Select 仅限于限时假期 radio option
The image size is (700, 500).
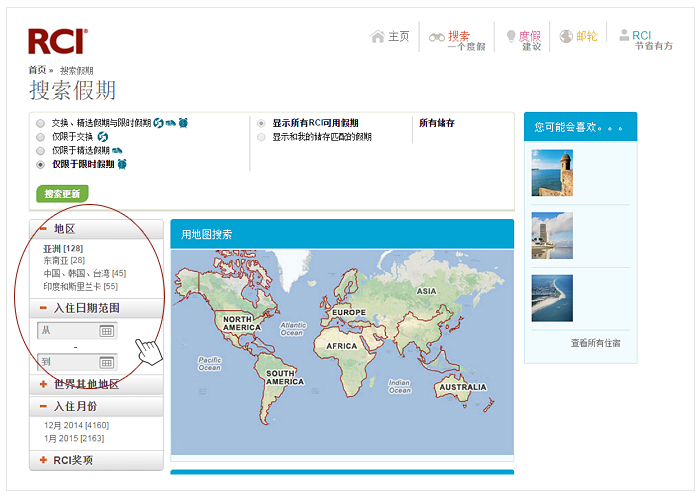coord(41,165)
